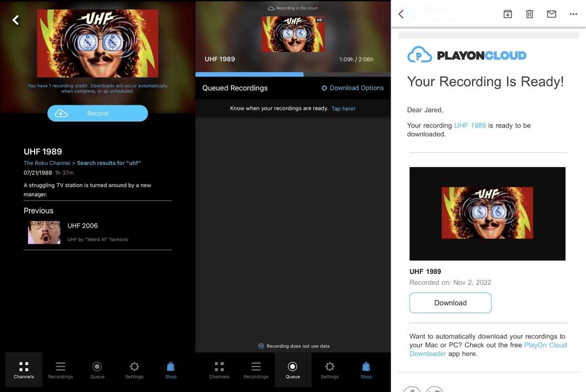Open Settings tab in Queue screen
The height and width of the screenshot is (392, 586).
point(330,371)
